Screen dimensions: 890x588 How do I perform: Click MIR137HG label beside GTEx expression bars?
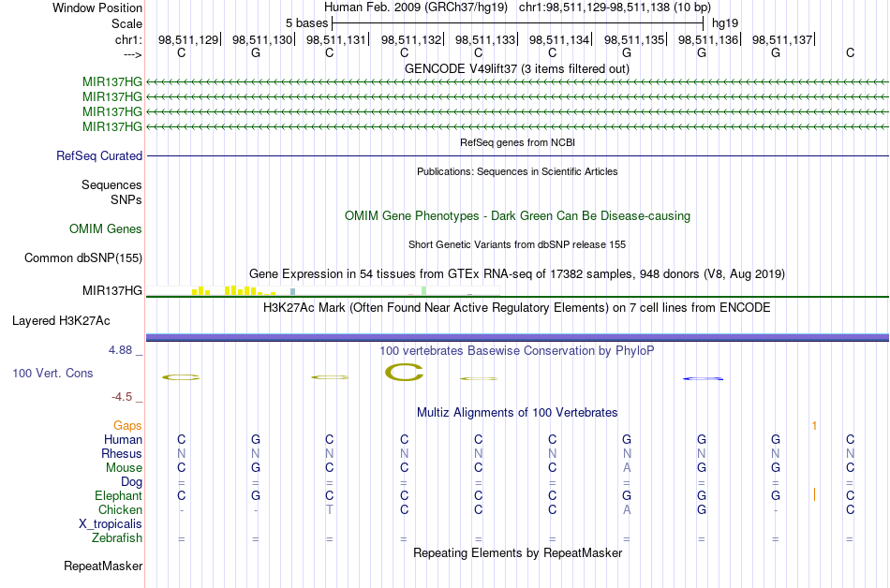pyautogui.click(x=111, y=290)
